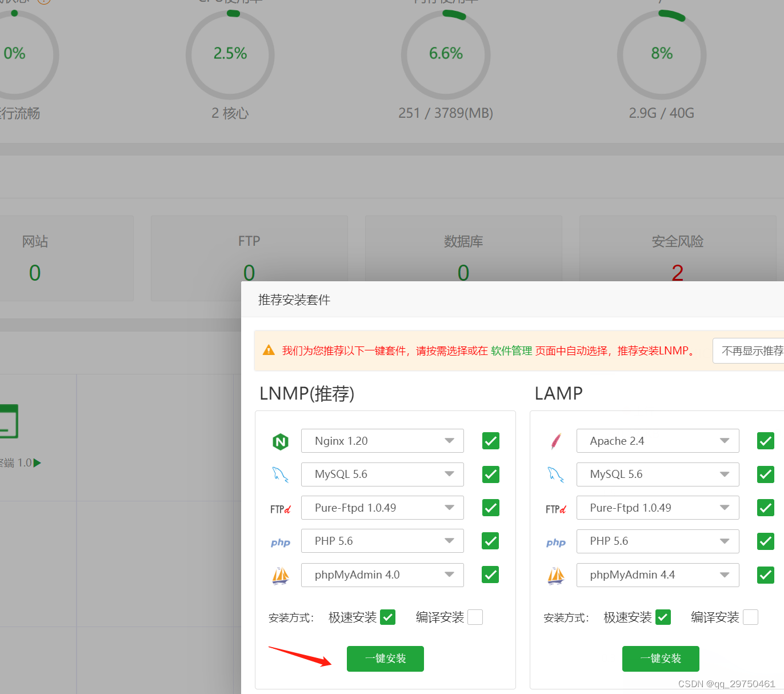Uncheck the LNMP MySQL 5.6 checkbox
The height and width of the screenshot is (694, 784).
click(x=491, y=474)
